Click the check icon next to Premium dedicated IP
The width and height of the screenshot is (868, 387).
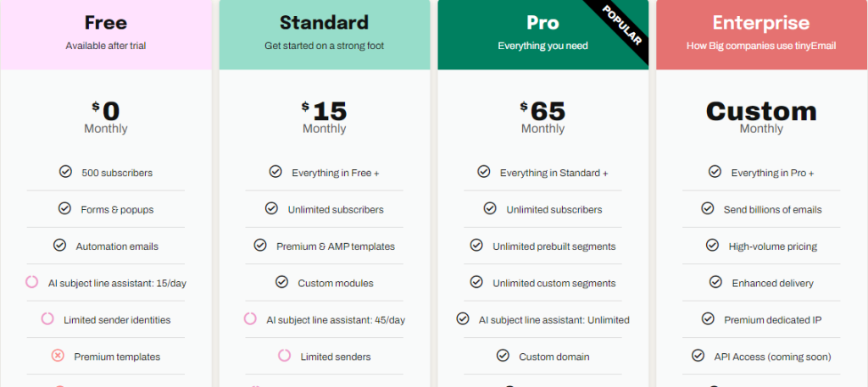(x=708, y=318)
